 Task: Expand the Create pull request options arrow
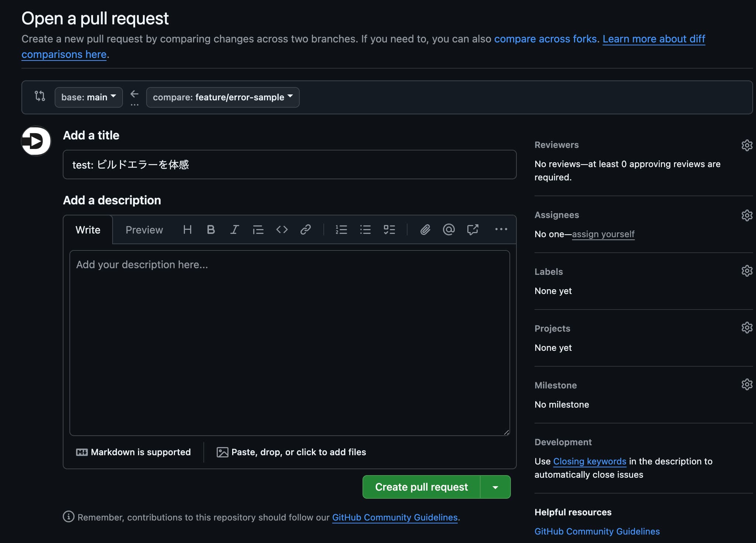tap(495, 487)
